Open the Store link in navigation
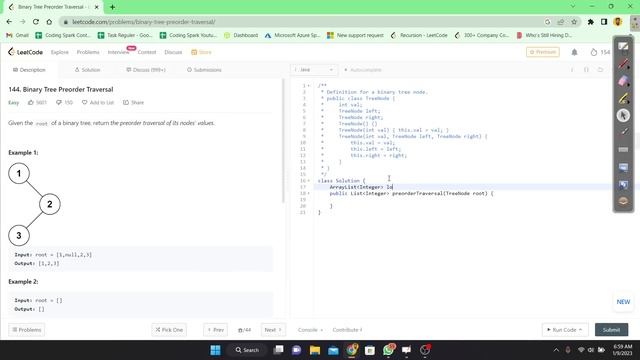 [x=202, y=52]
